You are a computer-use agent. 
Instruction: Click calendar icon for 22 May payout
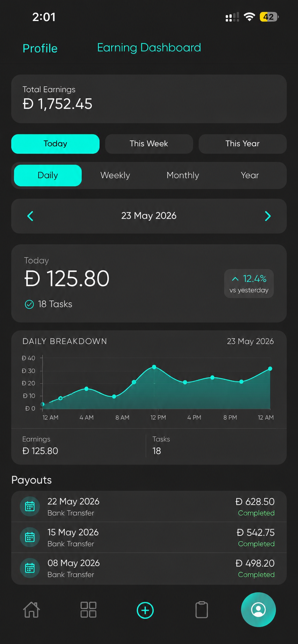[30, 506]
